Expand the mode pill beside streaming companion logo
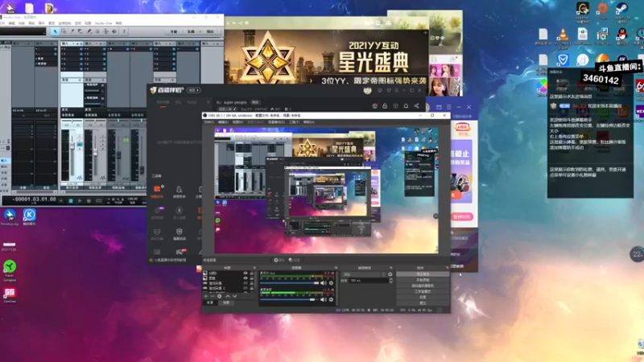This screenshot has height=362, width=644. pos(193,90)
